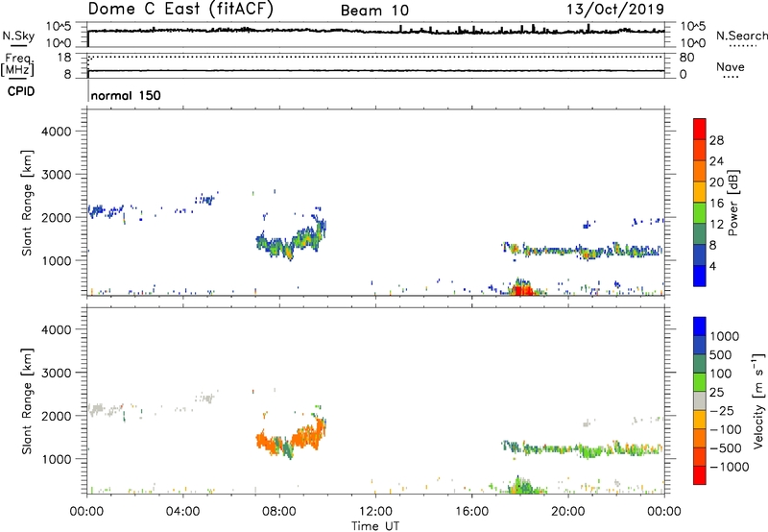Click the 'Nave' legend label

(x=731, y=66)
